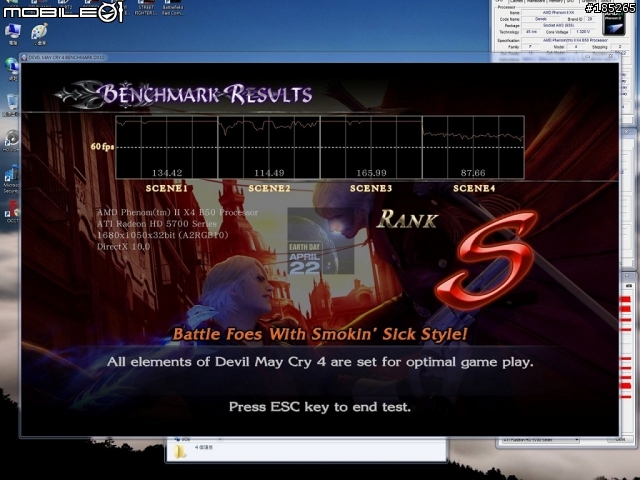Click the 60 fps graph label
The width and height of the screenshot is (640, 480).
pyautogui.click(x=102, y=146)
